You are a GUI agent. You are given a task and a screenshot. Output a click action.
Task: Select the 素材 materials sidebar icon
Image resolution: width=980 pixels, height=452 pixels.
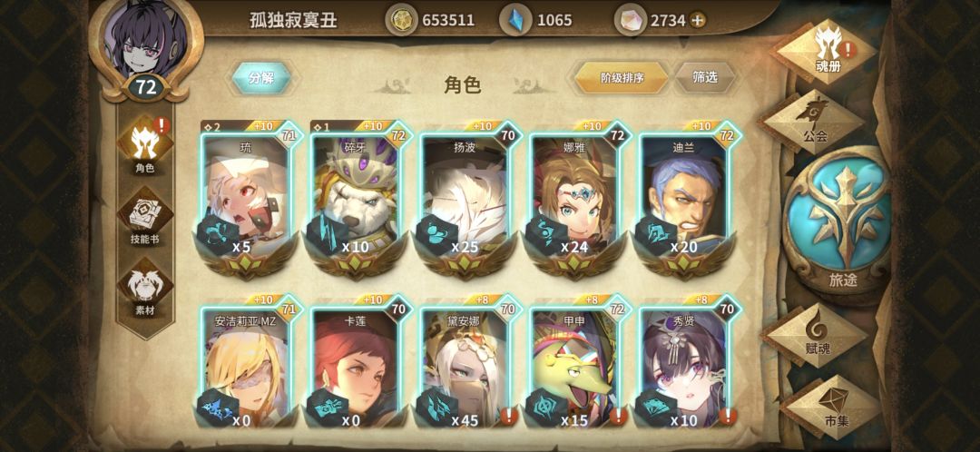pyautogui.click(x=145, y=287)
